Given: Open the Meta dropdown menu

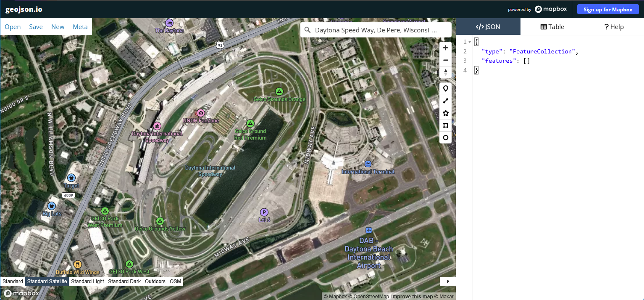Looking at the screenshot, I should point(80,27).
